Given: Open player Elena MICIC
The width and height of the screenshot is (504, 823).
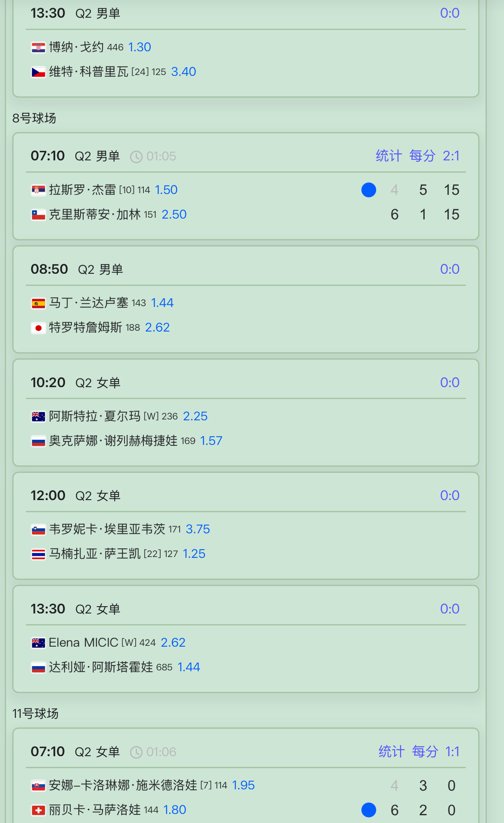Looking at the screenshot, I should pyautogui.click(x=83, y=642).
